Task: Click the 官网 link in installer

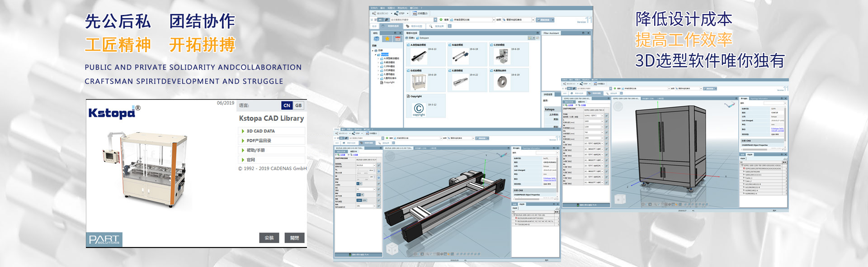Action: [x=250, y=160]
